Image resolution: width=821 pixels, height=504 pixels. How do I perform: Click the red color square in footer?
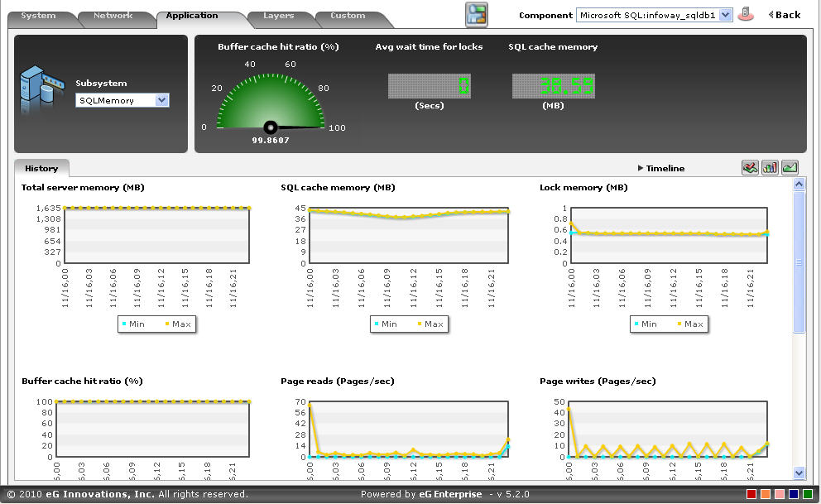click(x=751, y=494)
